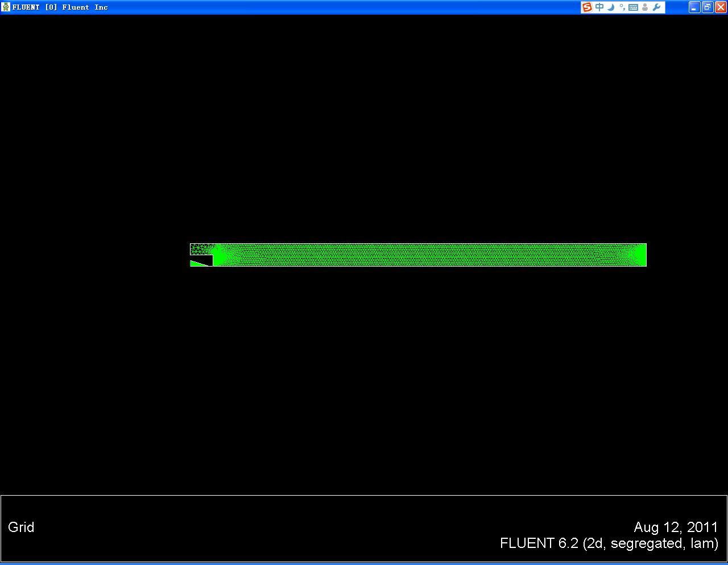Click the user account icon on the language bar
The height and width of the screenshot is (565, 728).
click(644, 7)
